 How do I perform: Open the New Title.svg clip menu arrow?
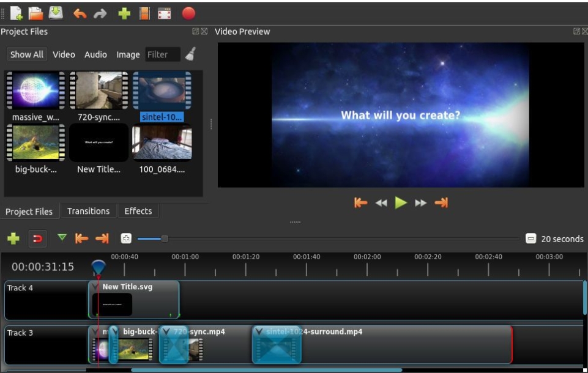pos(95,286)
